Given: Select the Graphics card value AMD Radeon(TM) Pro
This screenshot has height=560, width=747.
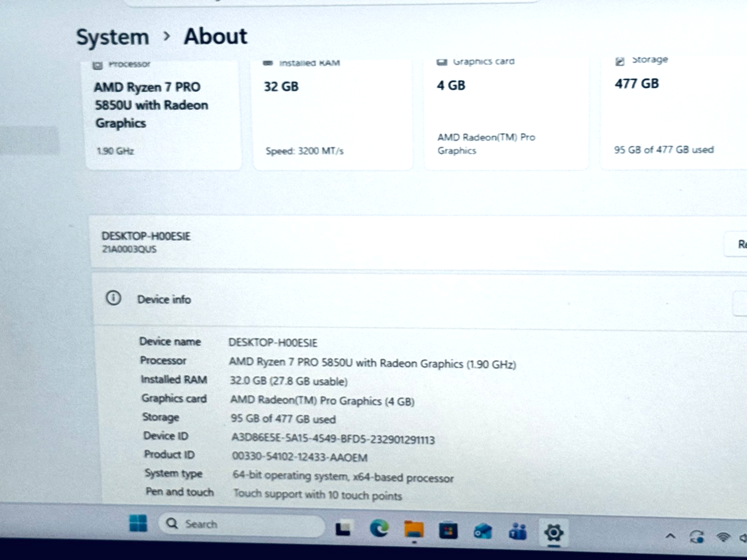Looking at the screenshot, I should [x=322, y=401].
